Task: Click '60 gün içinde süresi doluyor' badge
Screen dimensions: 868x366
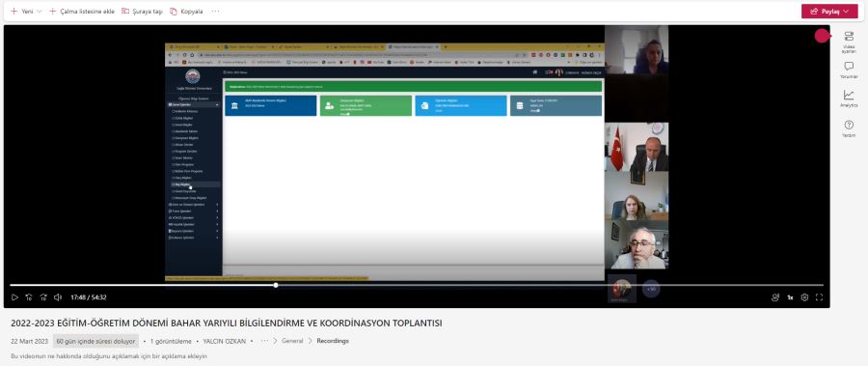Action: coord(95,341)
